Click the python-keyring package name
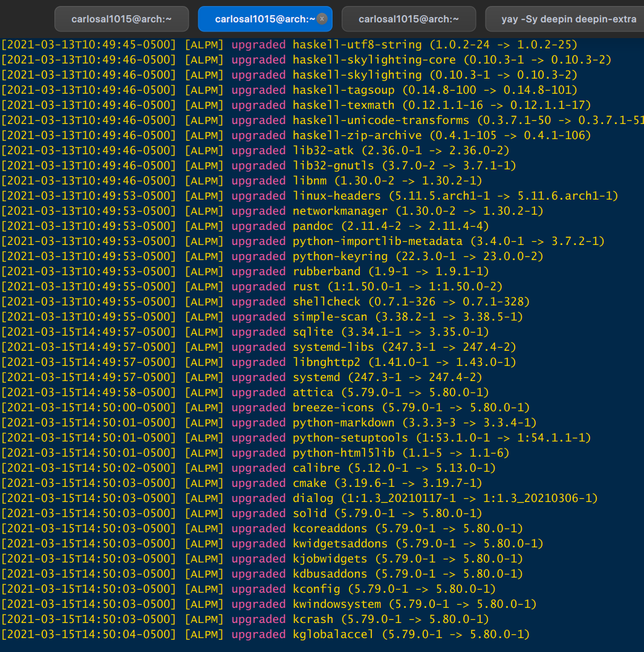This screenshot has height=652, width=644. (x=340, y=256)
